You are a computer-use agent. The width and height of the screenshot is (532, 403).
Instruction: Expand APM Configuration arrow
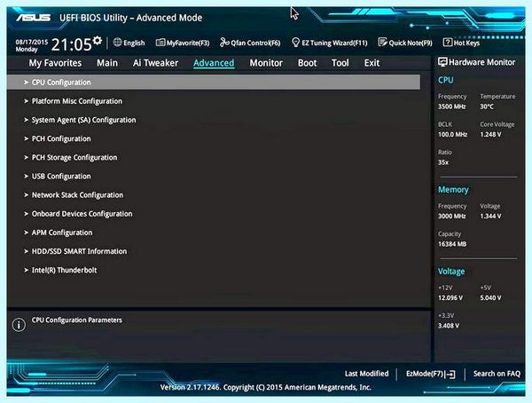26,233
